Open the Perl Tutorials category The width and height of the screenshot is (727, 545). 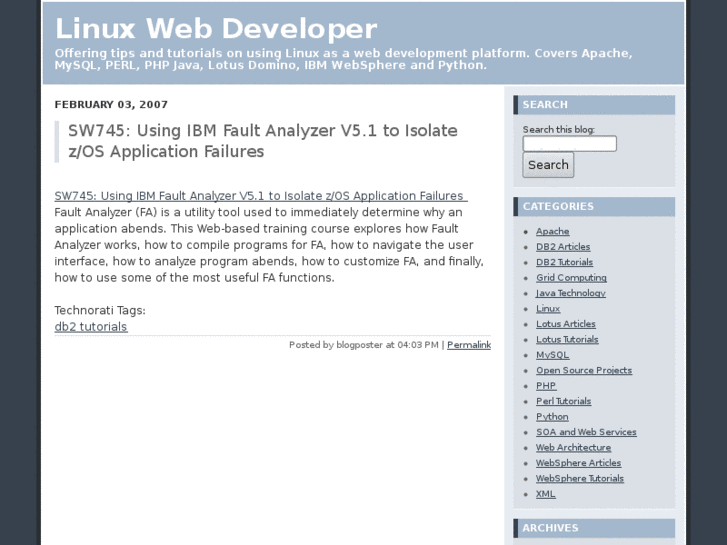pos(563,401)
